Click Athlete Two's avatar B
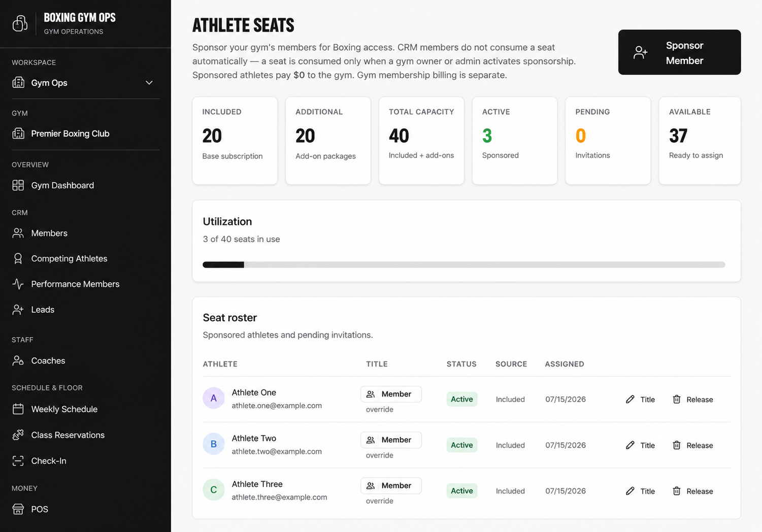 [214, 444]
